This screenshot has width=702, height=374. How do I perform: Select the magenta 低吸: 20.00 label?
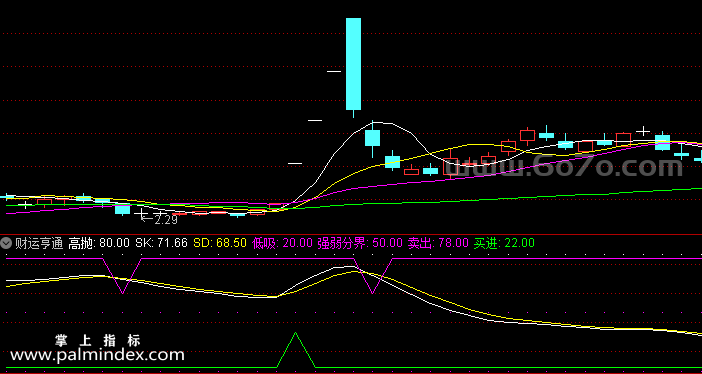pos(282,243)
